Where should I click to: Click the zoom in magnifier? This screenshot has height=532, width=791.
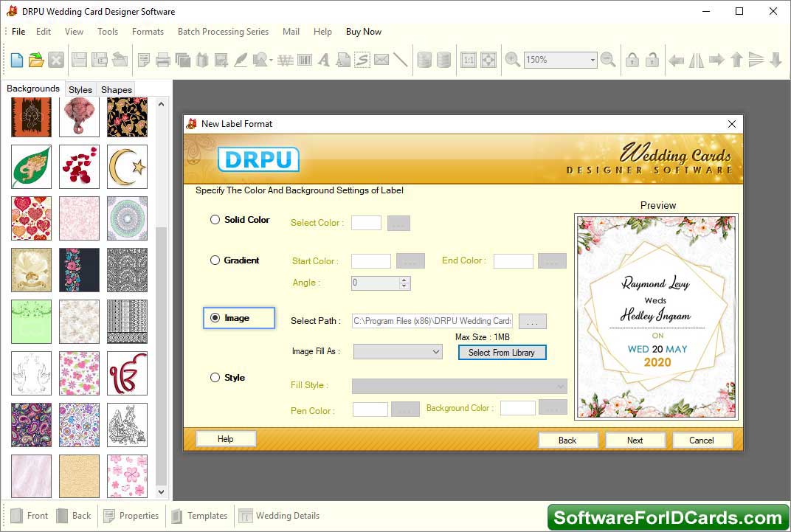(x=513, y=60)
